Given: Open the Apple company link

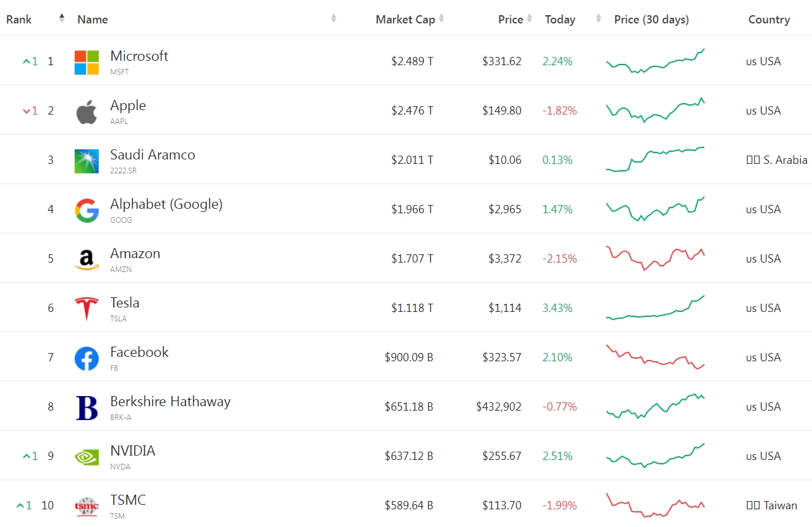Looking at the screenshot, I should [128, 105].
